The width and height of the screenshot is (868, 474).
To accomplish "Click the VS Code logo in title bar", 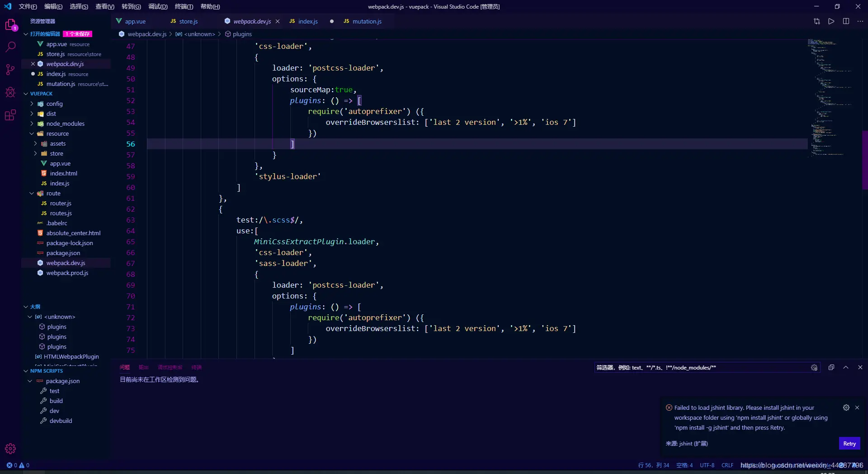I will point(8,6).
